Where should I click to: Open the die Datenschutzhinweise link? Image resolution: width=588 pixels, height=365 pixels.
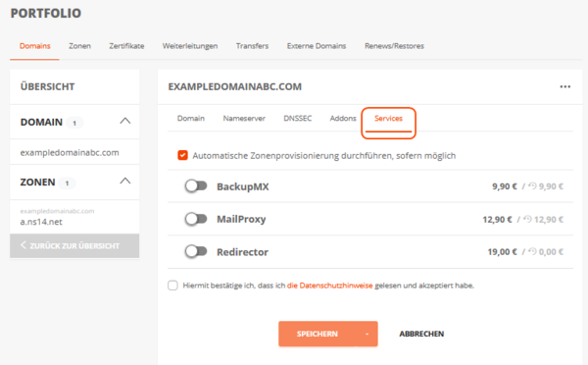click(330, 286)
